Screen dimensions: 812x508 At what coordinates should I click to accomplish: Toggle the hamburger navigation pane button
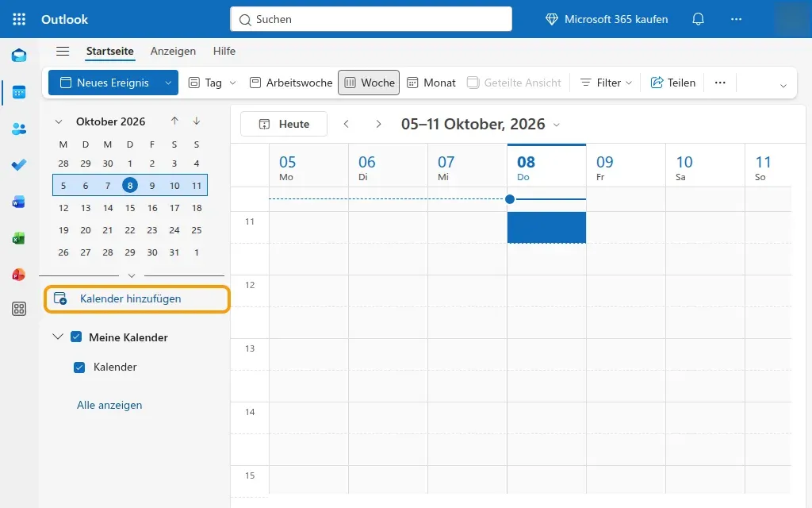[x=63, y=51]
